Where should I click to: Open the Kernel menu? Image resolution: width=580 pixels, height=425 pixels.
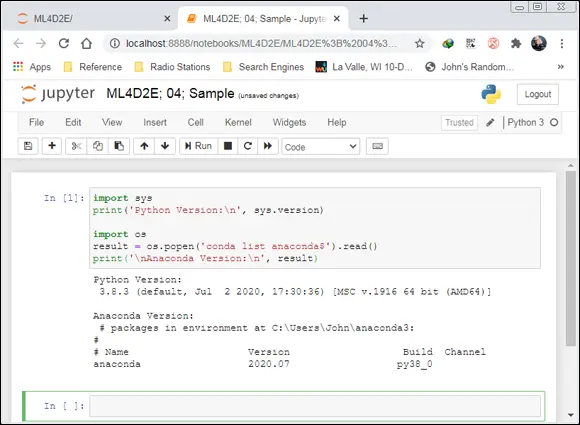(x=238, y=122)
